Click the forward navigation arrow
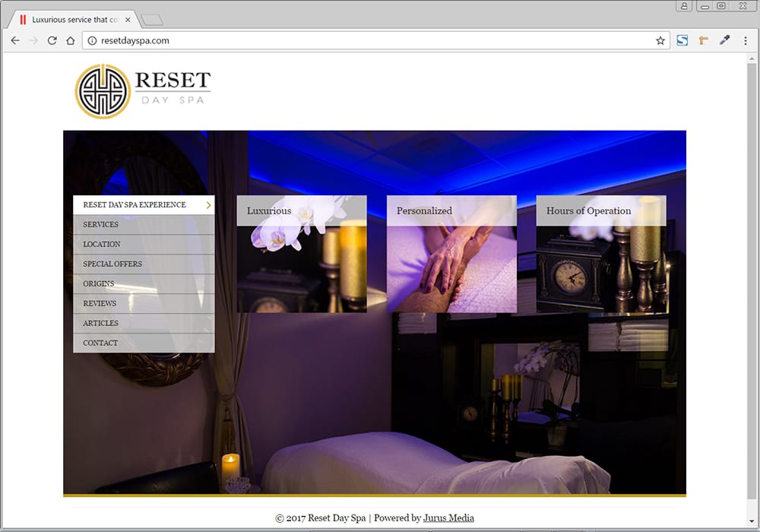The height and width of the screenshot is (532, 760). tap(33, 41)
